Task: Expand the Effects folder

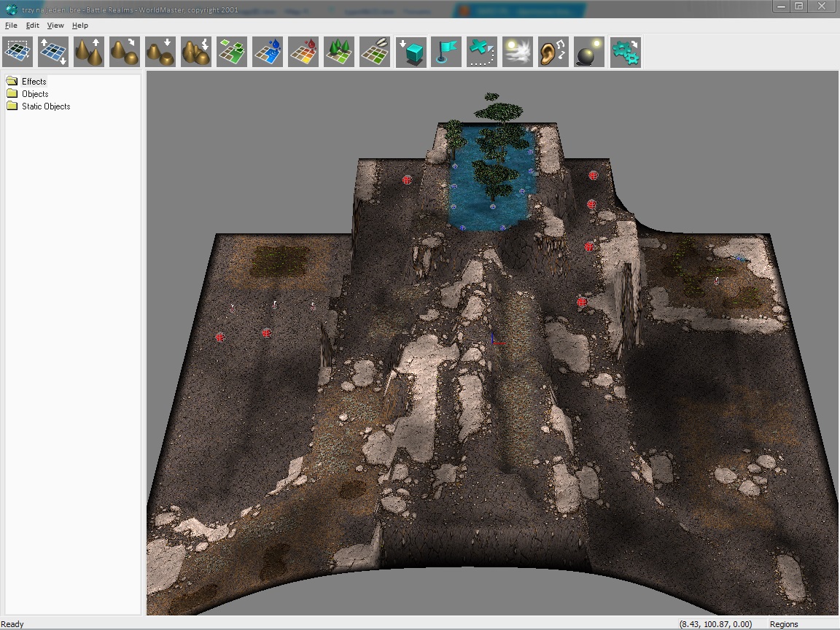Action: click(34, 82)
